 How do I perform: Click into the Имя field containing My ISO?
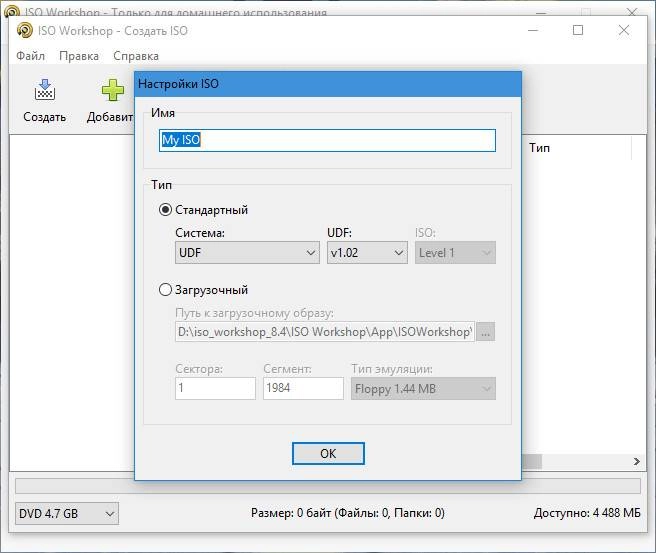coord(327,140)
